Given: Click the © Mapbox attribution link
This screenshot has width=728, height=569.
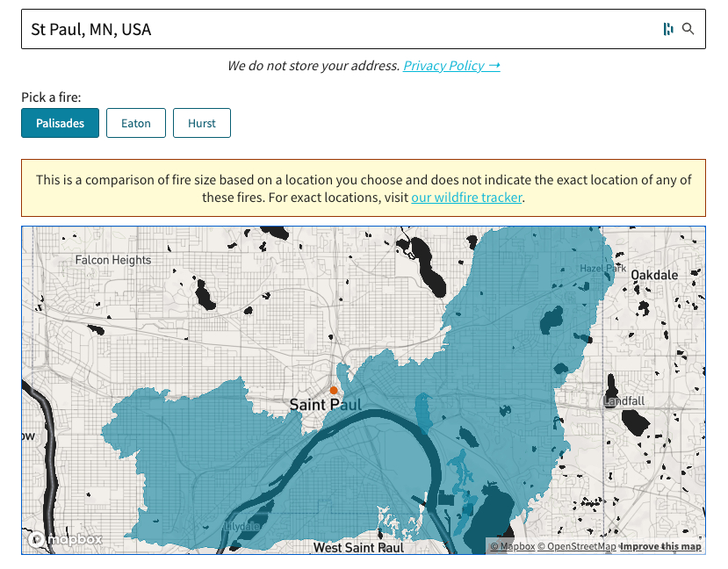Looking at the screenshot, I should point(512,546).
